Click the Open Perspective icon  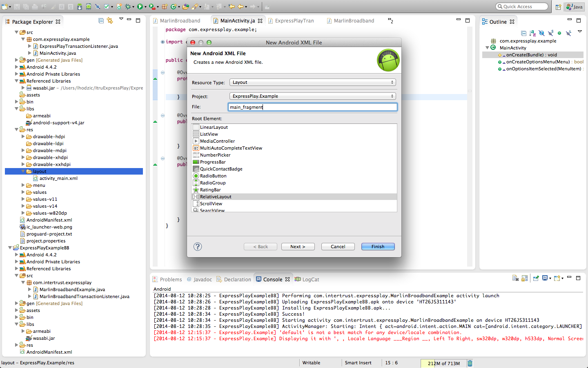coord(558,7)
